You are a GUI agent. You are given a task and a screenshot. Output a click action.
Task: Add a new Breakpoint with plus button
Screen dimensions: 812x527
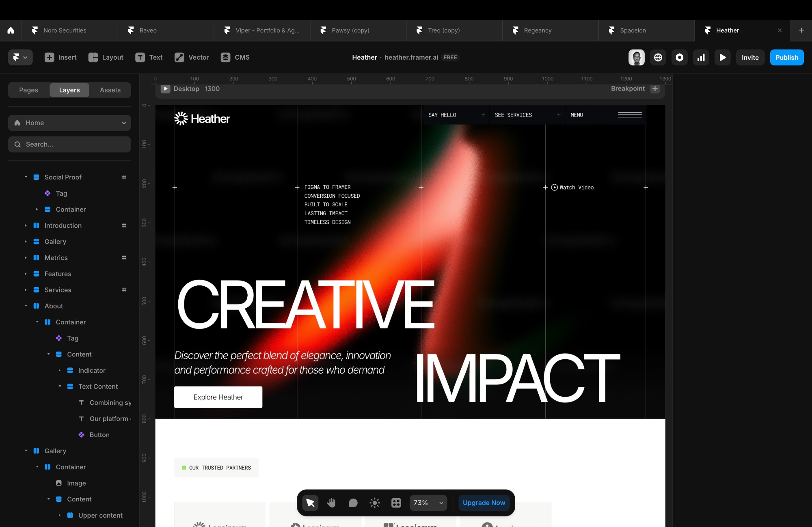[654, 89]
